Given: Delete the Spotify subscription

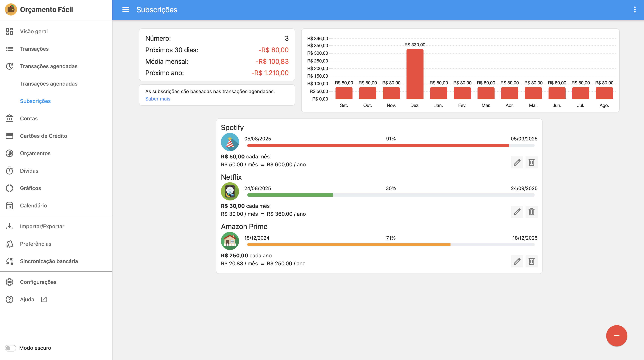Looking at the screenshot, I should coord(531,162).
